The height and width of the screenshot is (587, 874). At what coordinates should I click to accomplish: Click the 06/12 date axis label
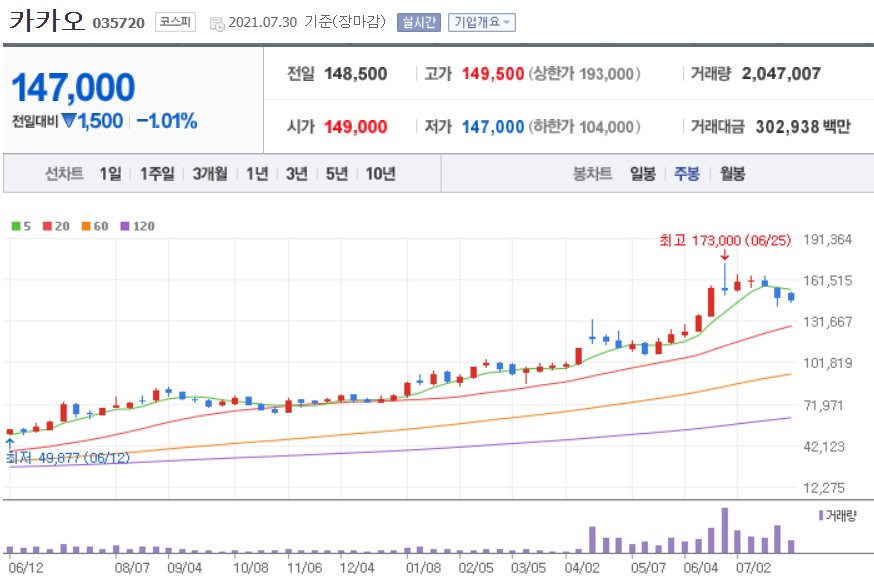[26, 567]
